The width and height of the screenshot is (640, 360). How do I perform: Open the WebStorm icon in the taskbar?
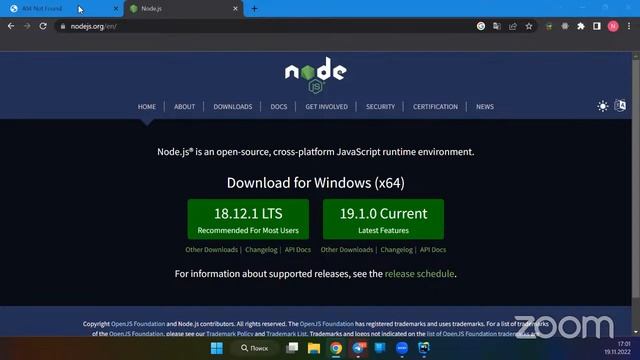424,348
